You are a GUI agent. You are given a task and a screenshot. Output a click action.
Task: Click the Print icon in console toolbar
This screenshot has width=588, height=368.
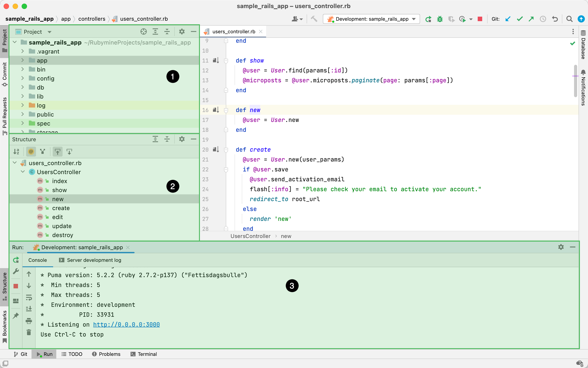pos(29,321)
